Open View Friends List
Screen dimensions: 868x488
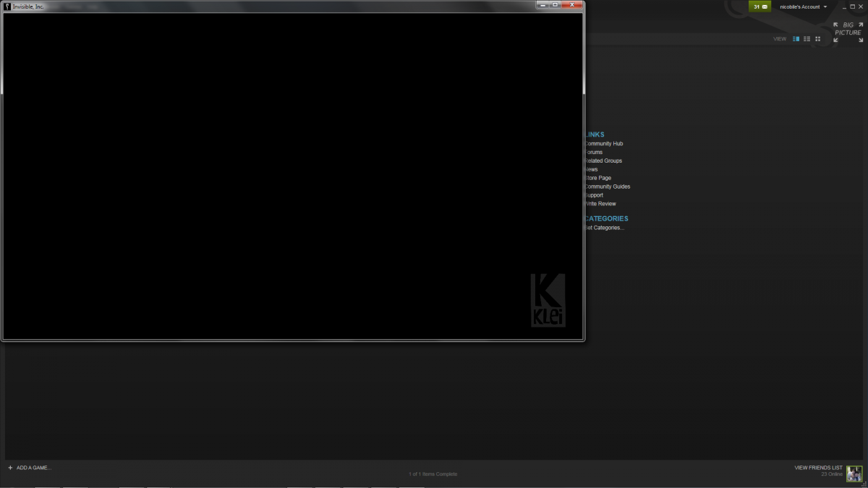click(x=818, y=468)
